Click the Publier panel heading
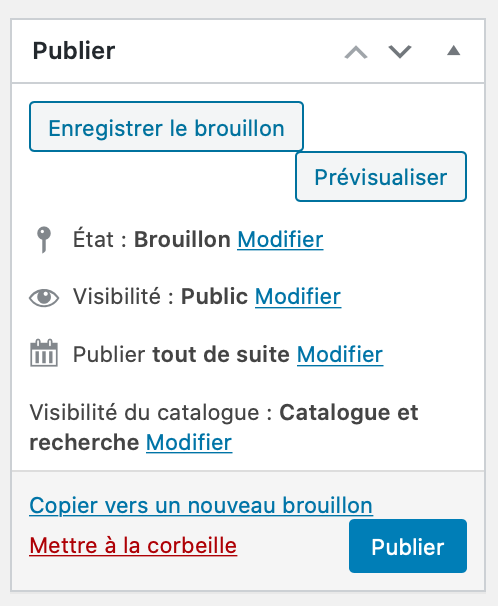The image size is (498, 606). [x=74, y=51]
